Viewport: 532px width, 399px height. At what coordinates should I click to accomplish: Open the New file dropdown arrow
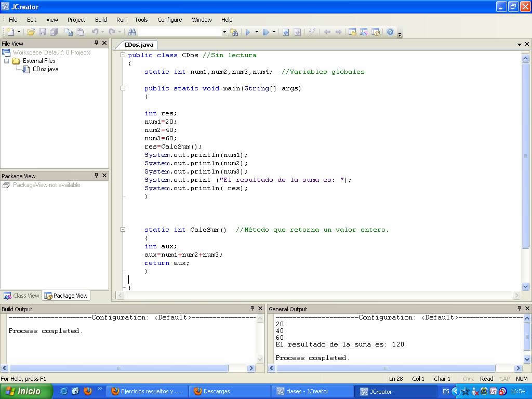click(19, 32)
